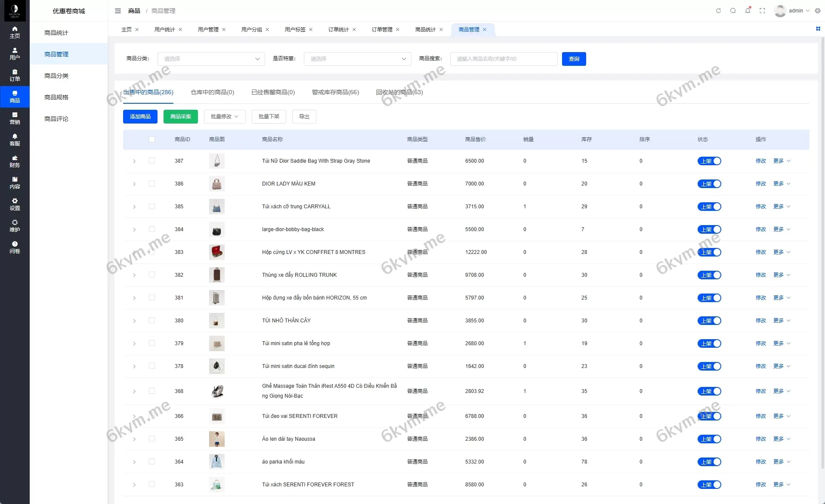Click the refresh icon in top header
The width and height of the screenshot is (825, 504).
click(718, 11)
